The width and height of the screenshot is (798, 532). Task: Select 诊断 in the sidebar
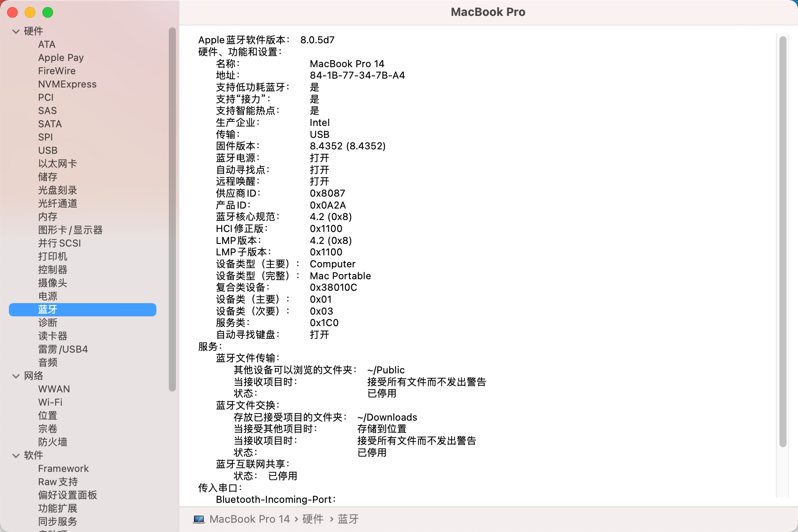[x=48, y=323]
